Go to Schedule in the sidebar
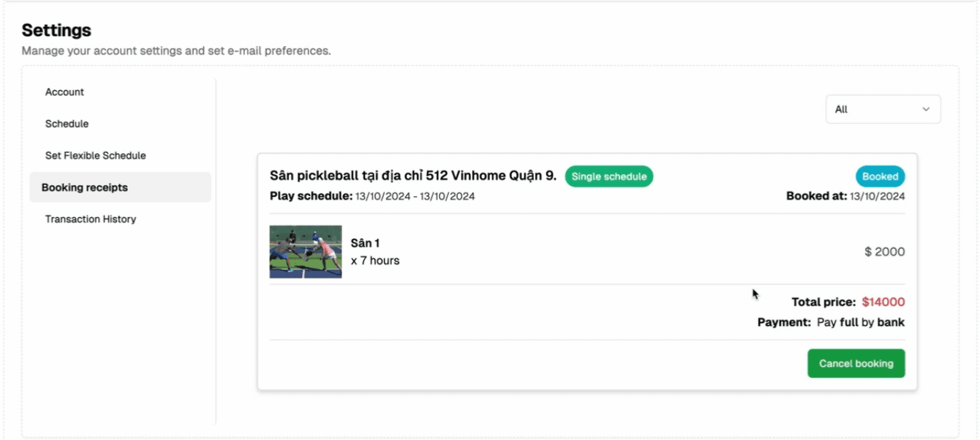Viewport: 980px width, 440px height. pos(67,124)
